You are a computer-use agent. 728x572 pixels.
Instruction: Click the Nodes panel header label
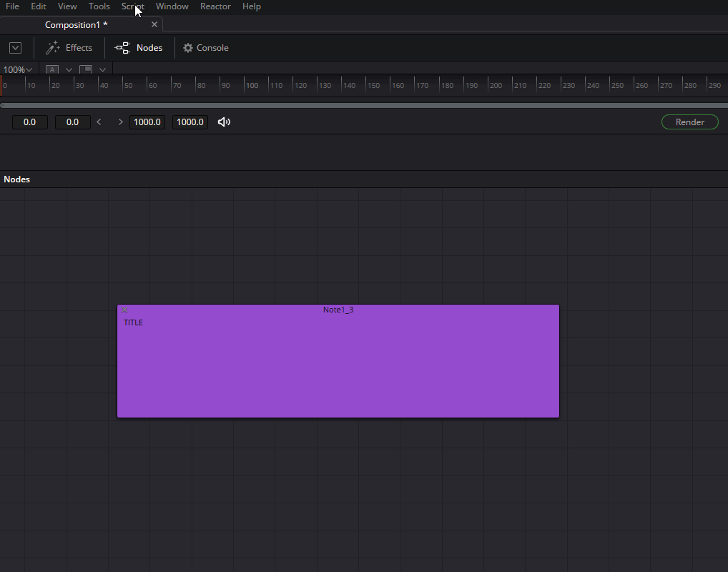click(x=16, y=179)
